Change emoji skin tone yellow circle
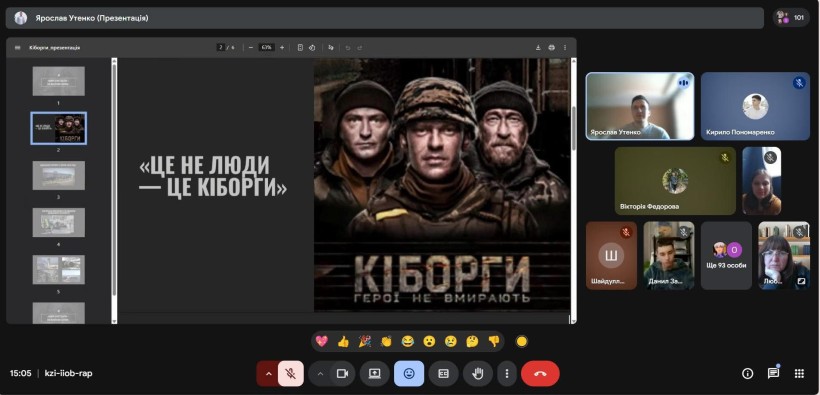Viewport: 820px width, 395px height. pyautogui.click(x=521, y=342)
